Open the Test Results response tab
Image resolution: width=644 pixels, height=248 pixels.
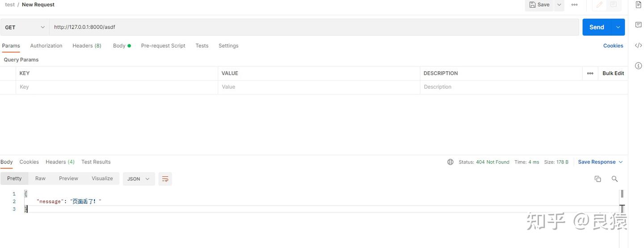96,162
